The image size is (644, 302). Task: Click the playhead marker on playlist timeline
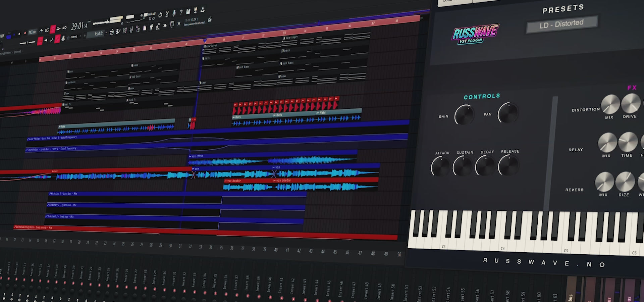[x=205, y=41]
